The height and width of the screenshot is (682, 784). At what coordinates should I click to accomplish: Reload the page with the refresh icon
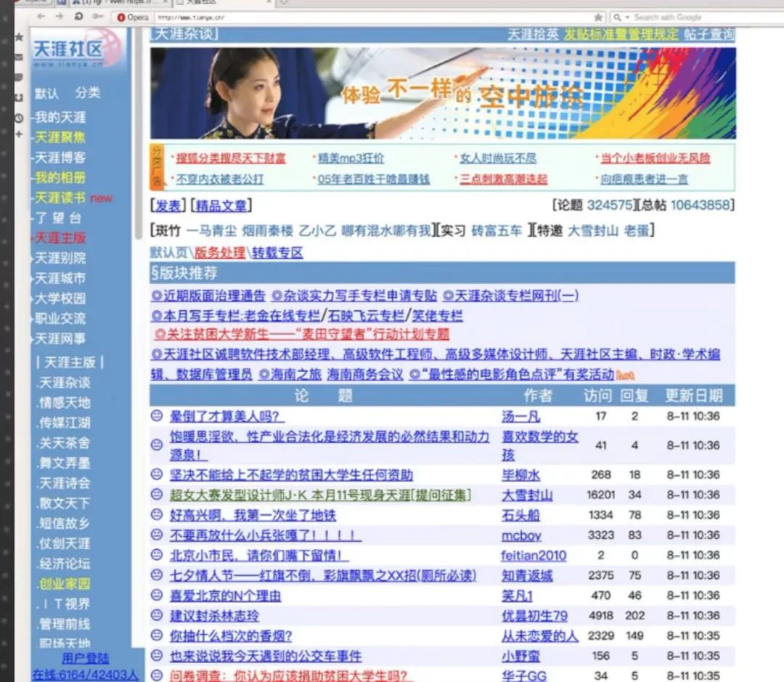78,17
